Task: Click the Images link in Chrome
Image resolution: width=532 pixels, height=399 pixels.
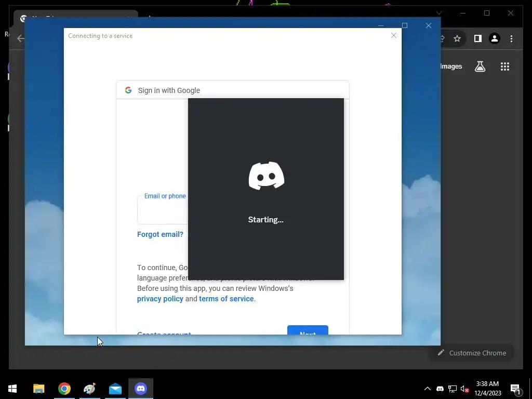Action: point(451,66)
